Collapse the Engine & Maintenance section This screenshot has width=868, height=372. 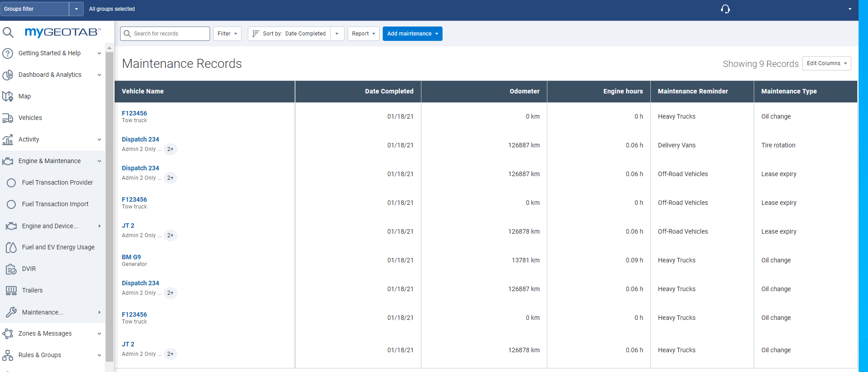click(99, 161)
